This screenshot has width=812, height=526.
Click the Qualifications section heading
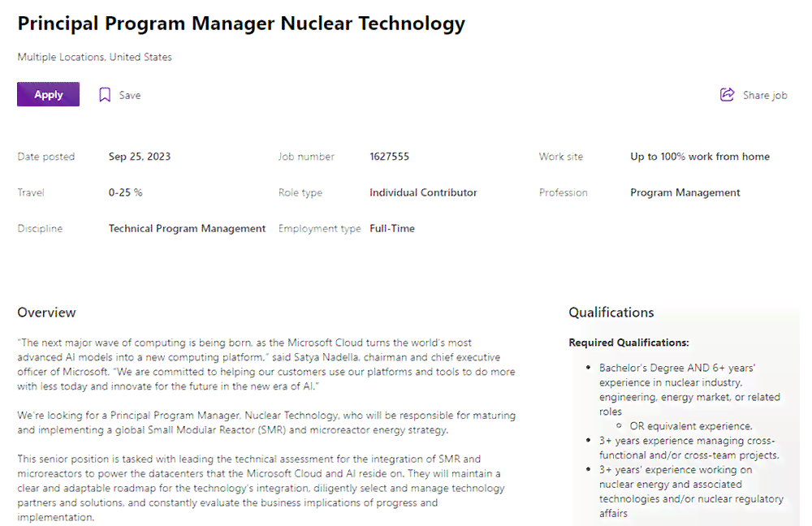[x=611, y=313]
